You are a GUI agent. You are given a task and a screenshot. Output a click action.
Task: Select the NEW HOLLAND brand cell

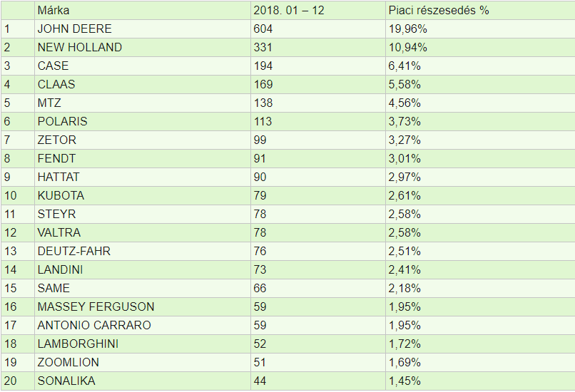point(79,48)
